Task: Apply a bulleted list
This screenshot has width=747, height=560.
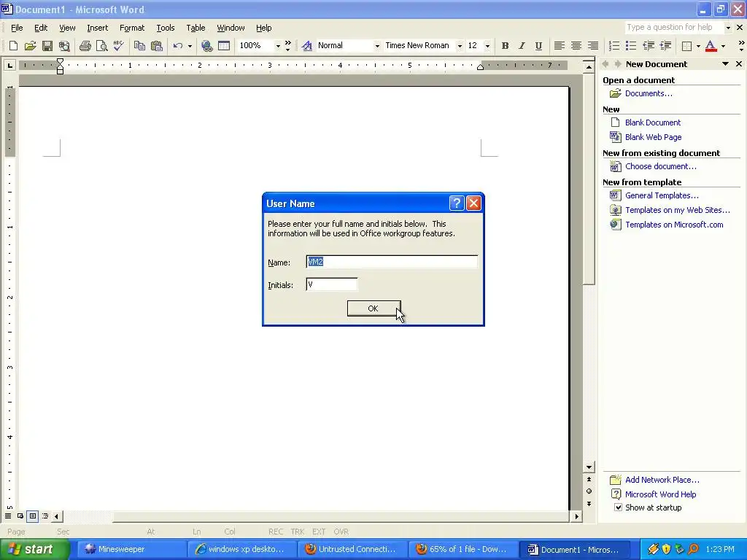Action: pos(631,46)
